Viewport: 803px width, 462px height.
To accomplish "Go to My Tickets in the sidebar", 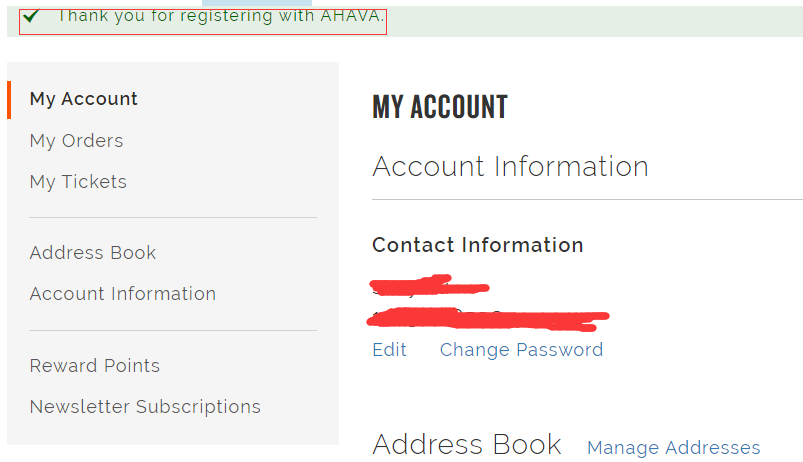I will (x=78, y=182).
